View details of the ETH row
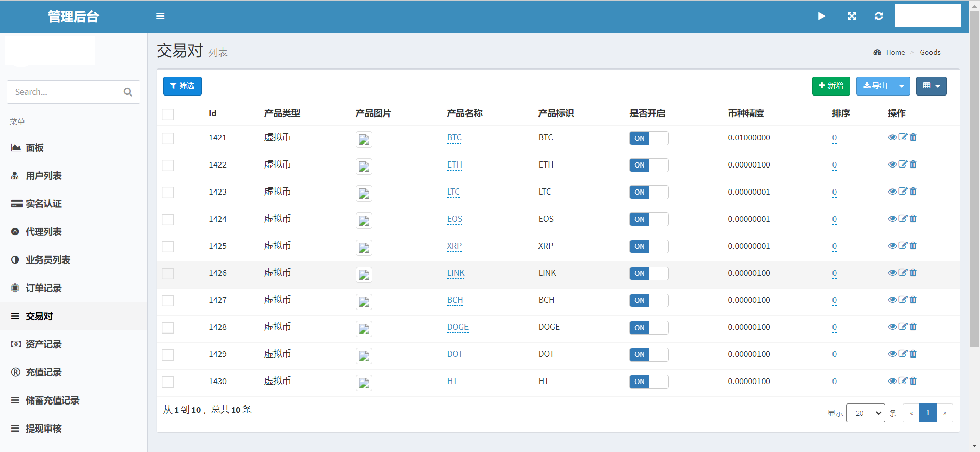Viewport: 980px width, 452px height. [x=892, y=164]
